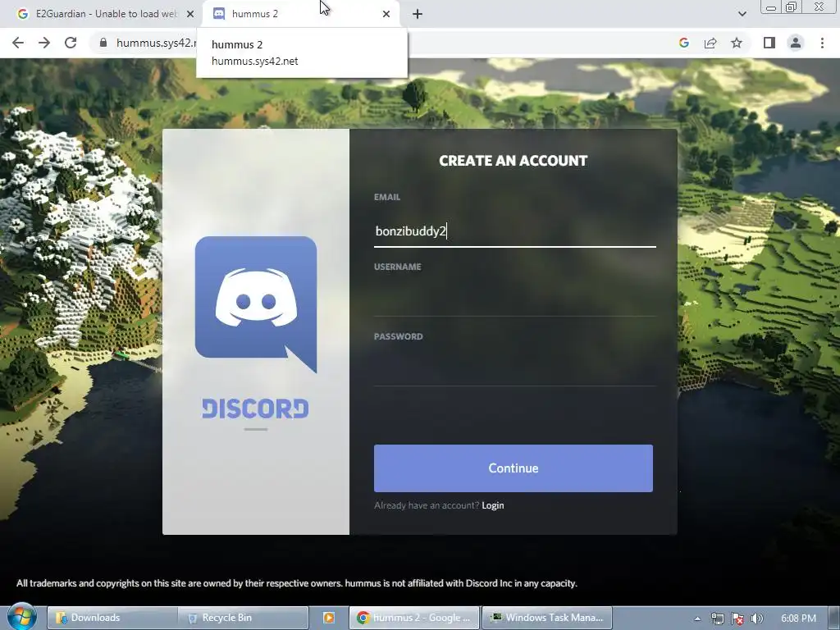Open the Google icon in address bar
Image resolution: width=840 pixels, height=630 pixels.
click(683, 43)
